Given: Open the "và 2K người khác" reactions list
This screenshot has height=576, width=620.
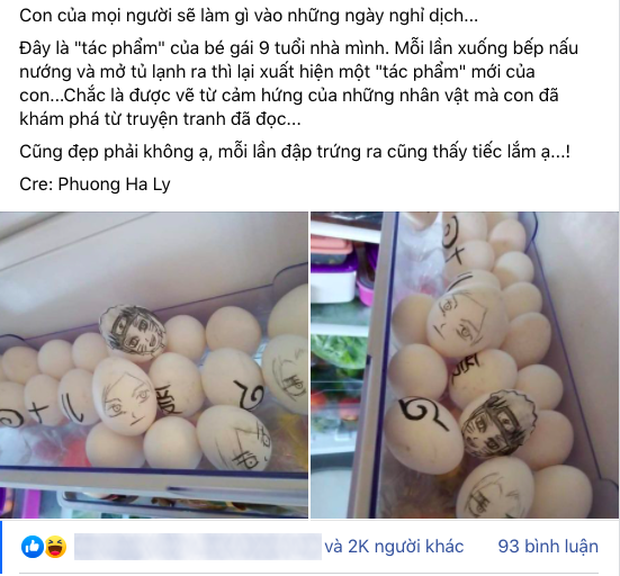Looking at the screenshot, I should click(x=394, y=547).
